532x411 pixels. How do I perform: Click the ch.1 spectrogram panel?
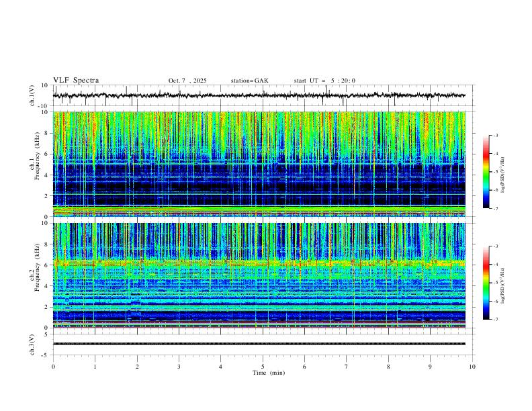[x=259, y=164]
